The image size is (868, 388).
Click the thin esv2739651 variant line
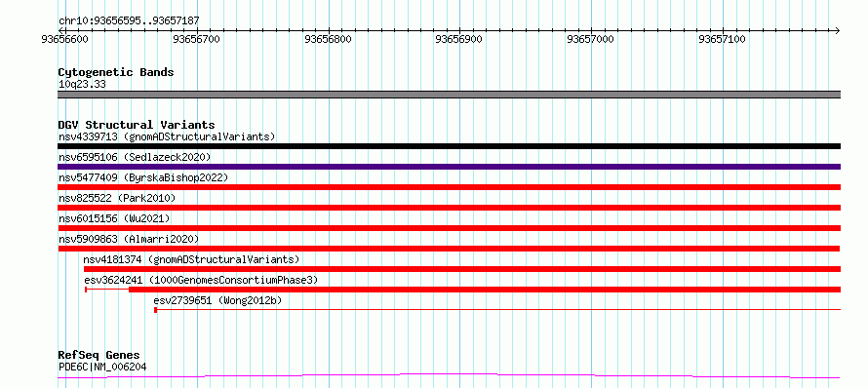(498, 310)
